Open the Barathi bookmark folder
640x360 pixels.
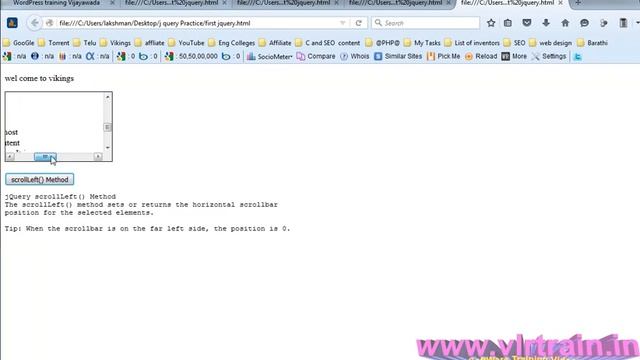pos(593,43)
